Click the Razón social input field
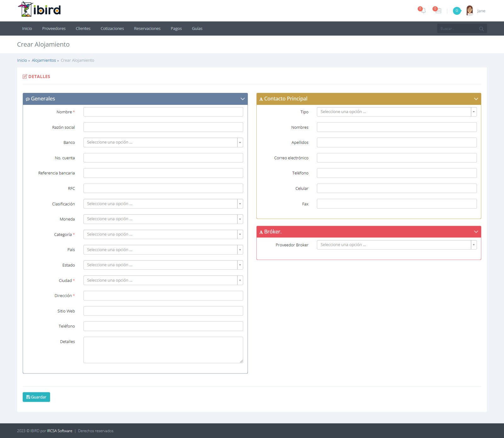This screenshot has height=438, width=504. 163,127
